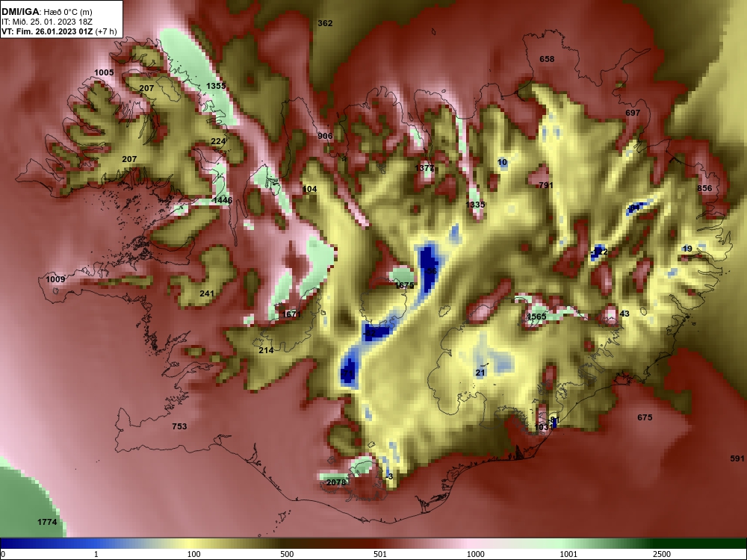Click the 697 value in the northeast
747x560 pixels.
(633, 113)
